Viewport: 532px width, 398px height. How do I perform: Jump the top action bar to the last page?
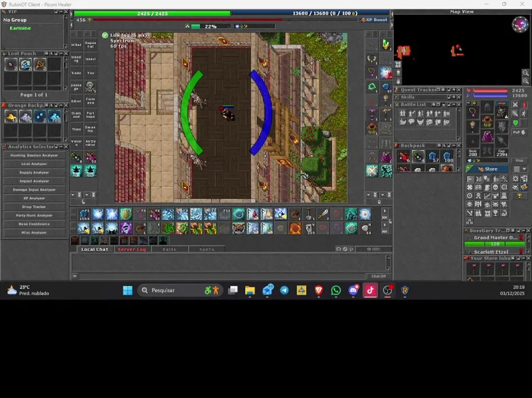[x=385, y=218]
